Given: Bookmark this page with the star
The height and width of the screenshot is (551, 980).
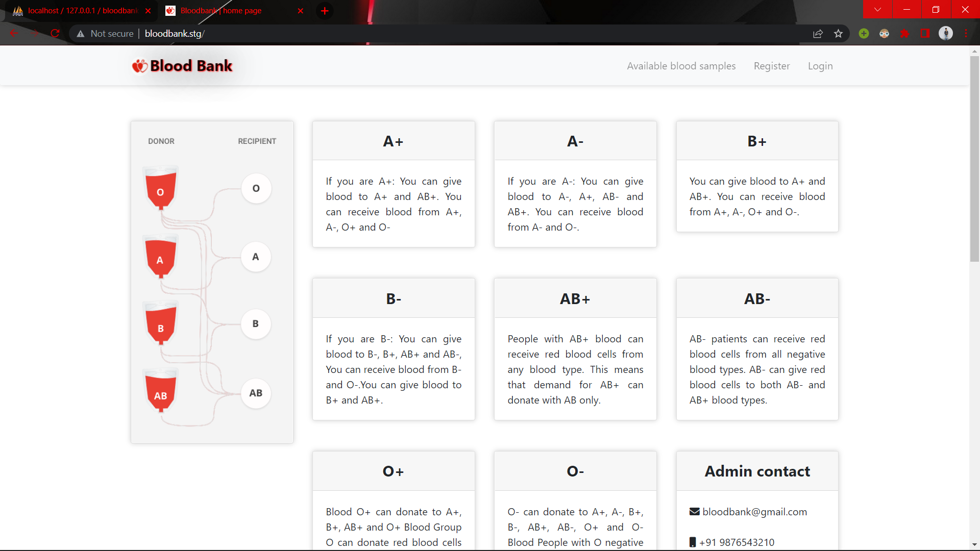Looking at the screenshot, I should 838,34.
